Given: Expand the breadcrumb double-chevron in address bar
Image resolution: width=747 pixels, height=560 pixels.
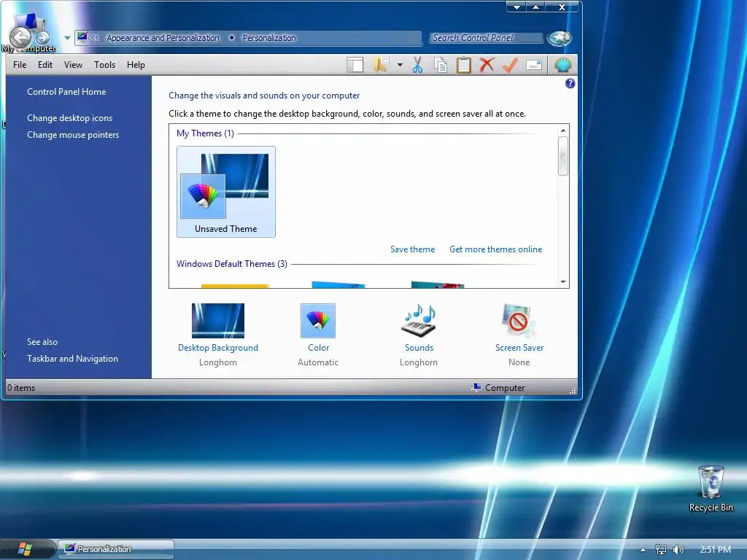Looking at the screenshot, I should tap(96, 38).
